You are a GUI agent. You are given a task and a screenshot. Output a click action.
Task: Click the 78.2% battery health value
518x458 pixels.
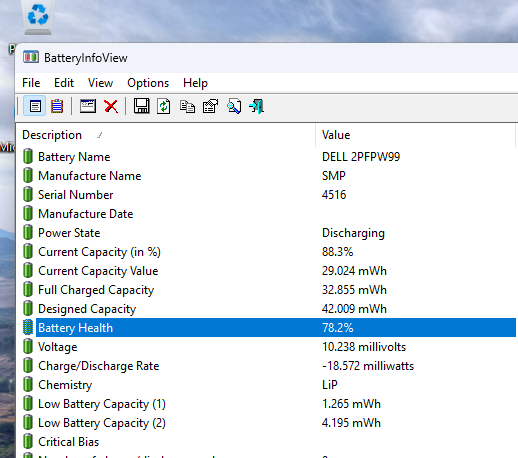[337, 327]
